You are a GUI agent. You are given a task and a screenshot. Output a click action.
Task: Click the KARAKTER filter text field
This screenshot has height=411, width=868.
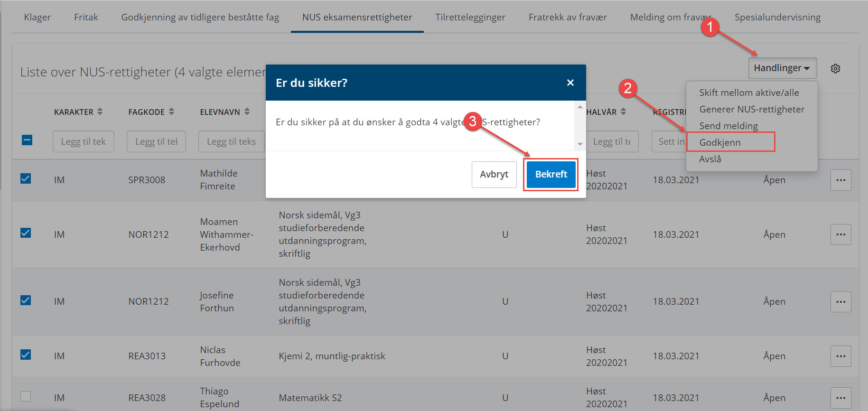[84, 141]
